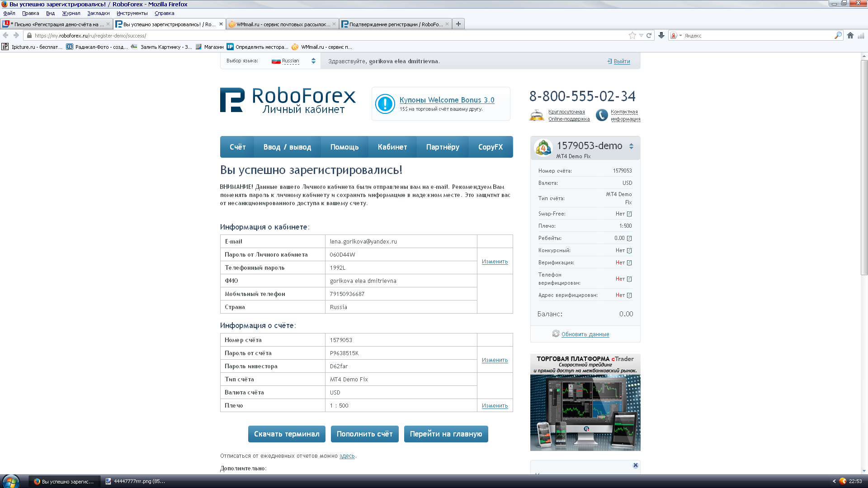Click the Выйти logout link
This screenshot has width=868, height=488.
[622, 61]
